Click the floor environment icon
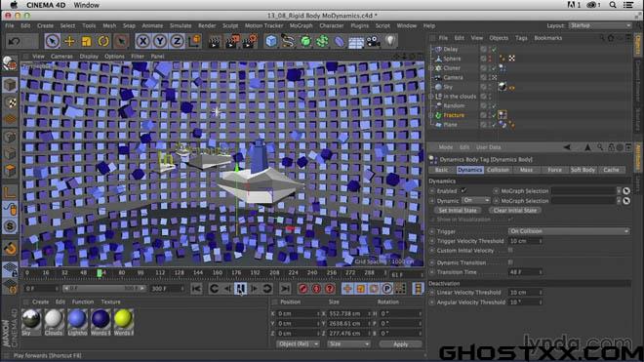 pos(356,41)
